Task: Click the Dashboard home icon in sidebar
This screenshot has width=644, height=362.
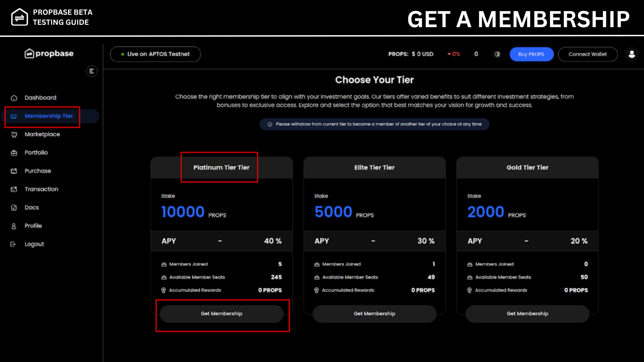Action: 14,98
